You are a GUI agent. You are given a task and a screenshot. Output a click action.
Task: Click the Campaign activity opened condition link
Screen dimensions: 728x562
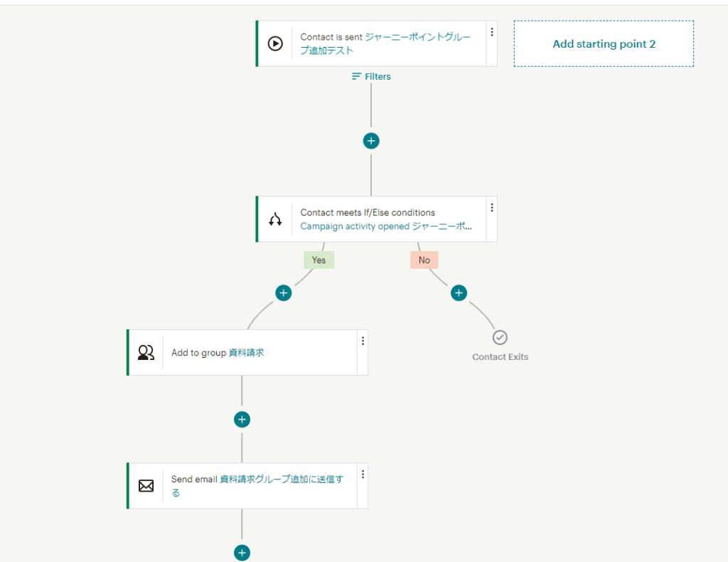(385, 226)
